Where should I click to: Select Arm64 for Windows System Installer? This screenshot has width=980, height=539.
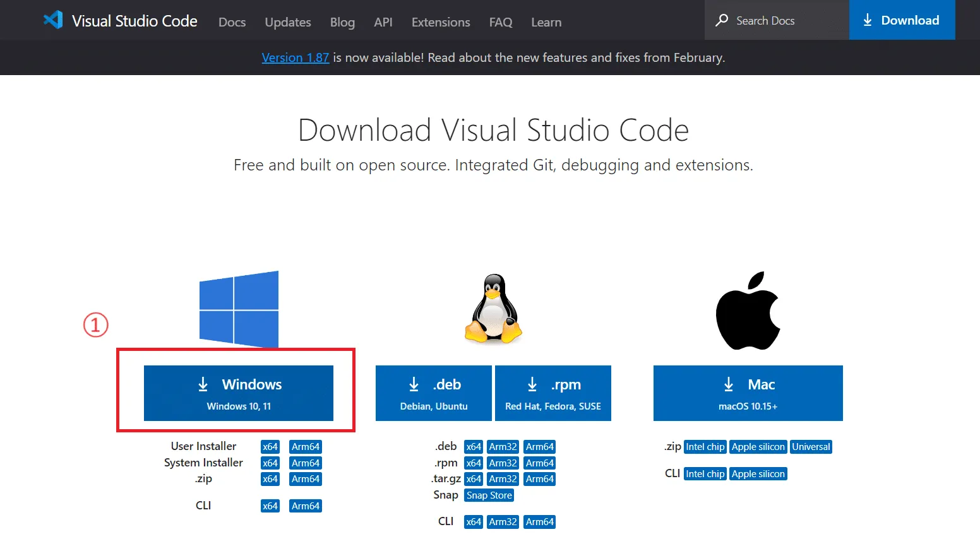pos(306,463)
